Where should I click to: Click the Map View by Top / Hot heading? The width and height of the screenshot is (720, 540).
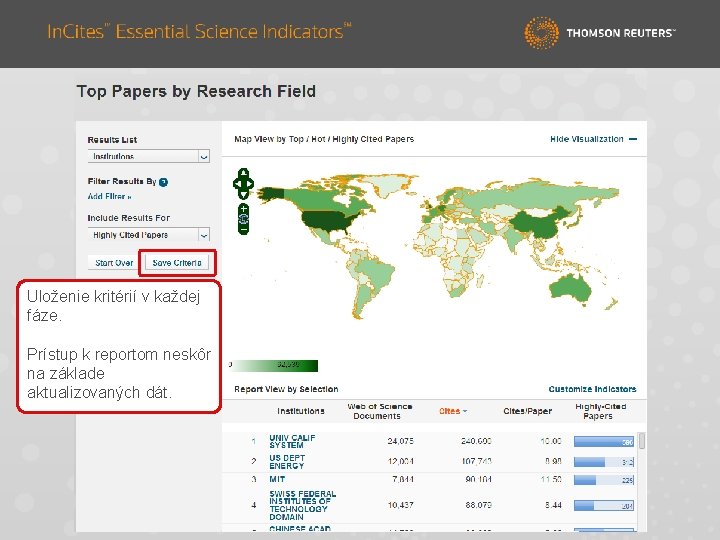tap(324, 139)
